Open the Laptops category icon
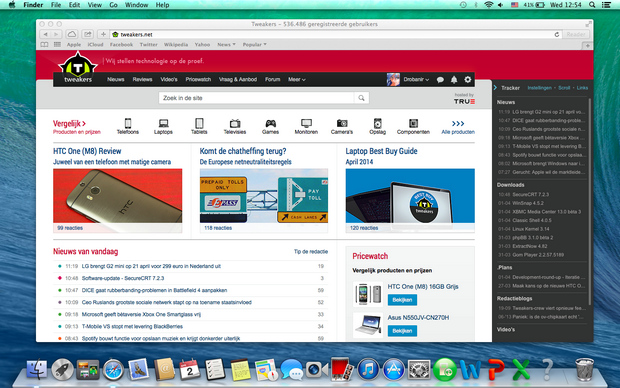The width and height of the screenshot is (620, 388). tap(163, 123)
